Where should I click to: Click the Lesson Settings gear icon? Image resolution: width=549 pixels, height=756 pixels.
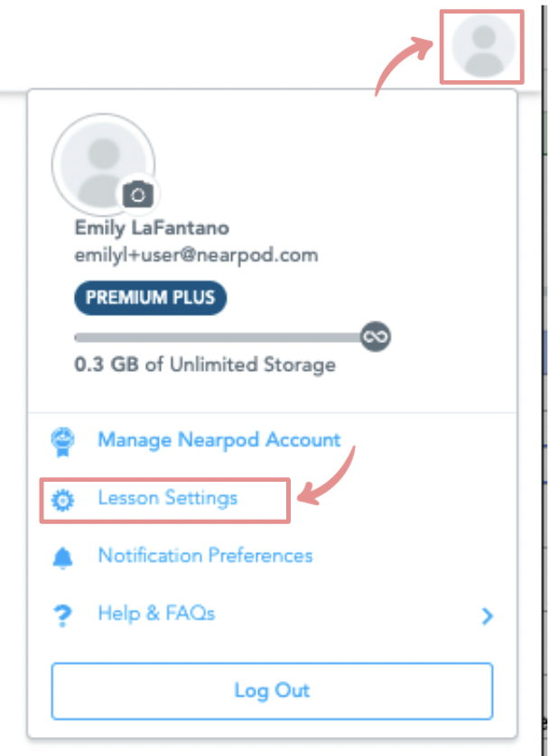[62, 500]
